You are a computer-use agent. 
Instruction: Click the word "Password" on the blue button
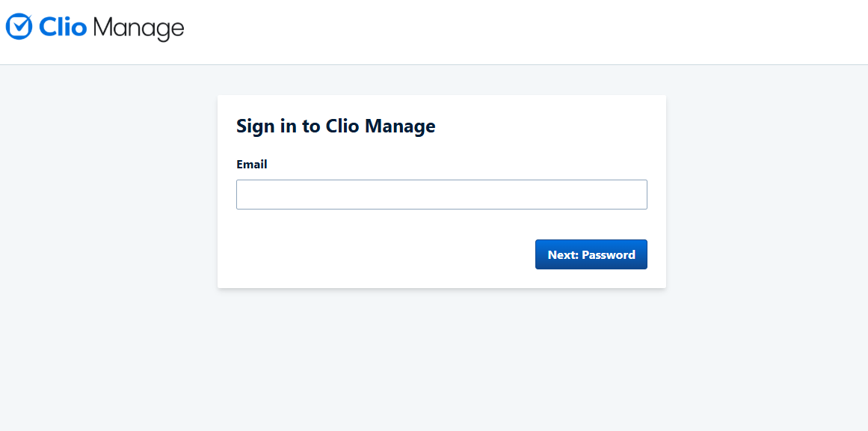tap(609, 254)
